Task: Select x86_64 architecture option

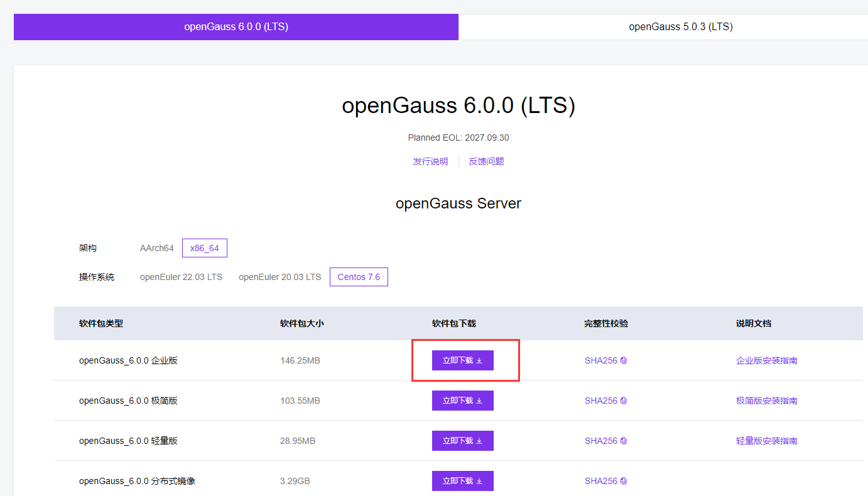Action: coord(205,248)
